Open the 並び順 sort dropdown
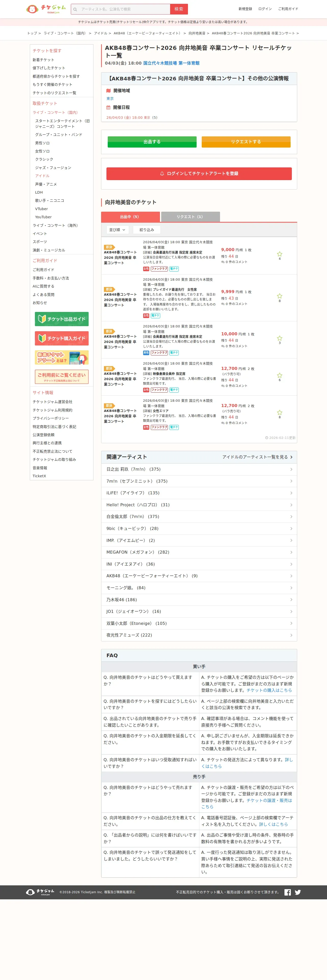 [118, 230]
